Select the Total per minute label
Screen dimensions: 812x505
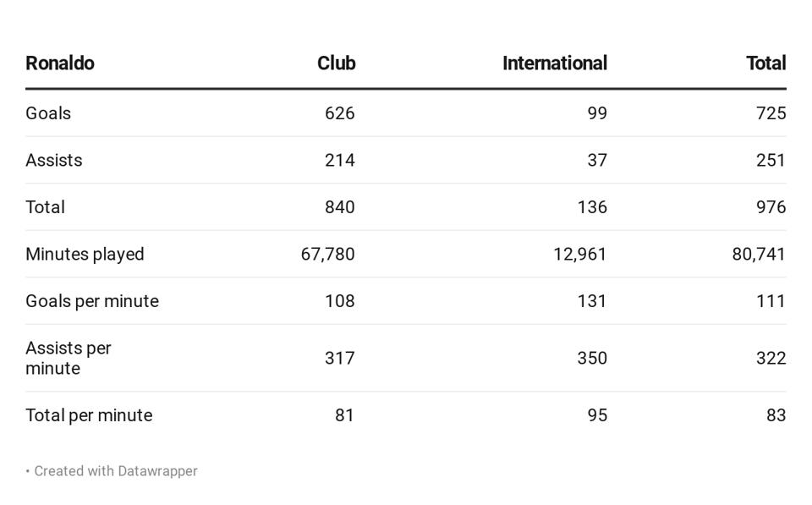[x=89, y=414]
